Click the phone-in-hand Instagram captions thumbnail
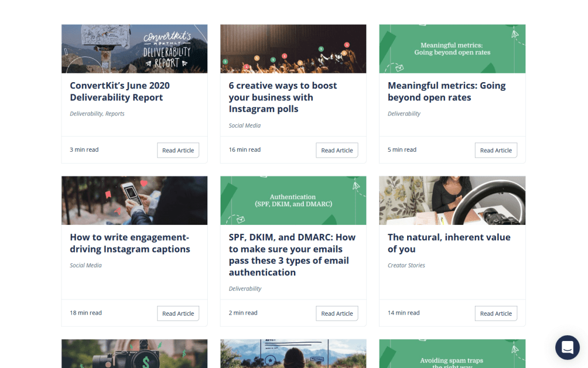The image size is (588, 368). [134, 200]
